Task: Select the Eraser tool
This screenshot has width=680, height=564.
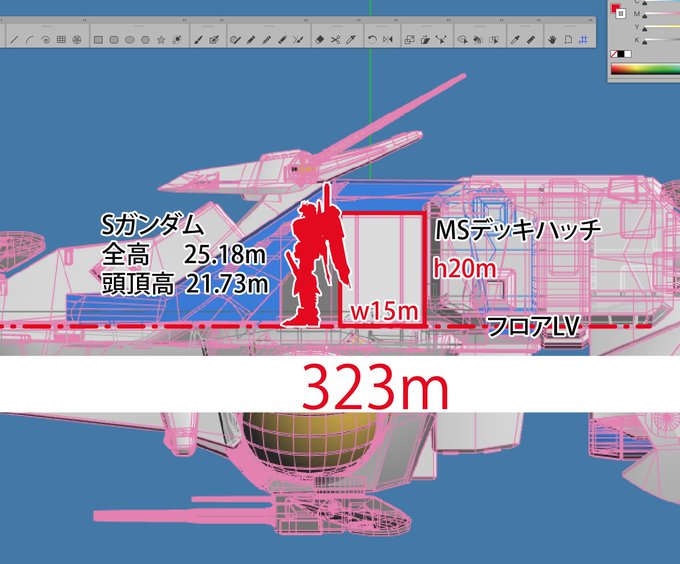Action: tap(319, 40)
